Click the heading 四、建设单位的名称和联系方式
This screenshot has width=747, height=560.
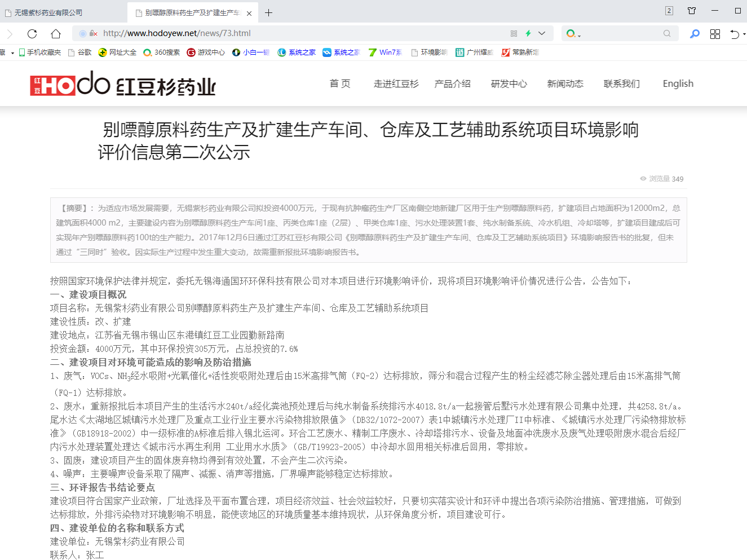[117, 528]
